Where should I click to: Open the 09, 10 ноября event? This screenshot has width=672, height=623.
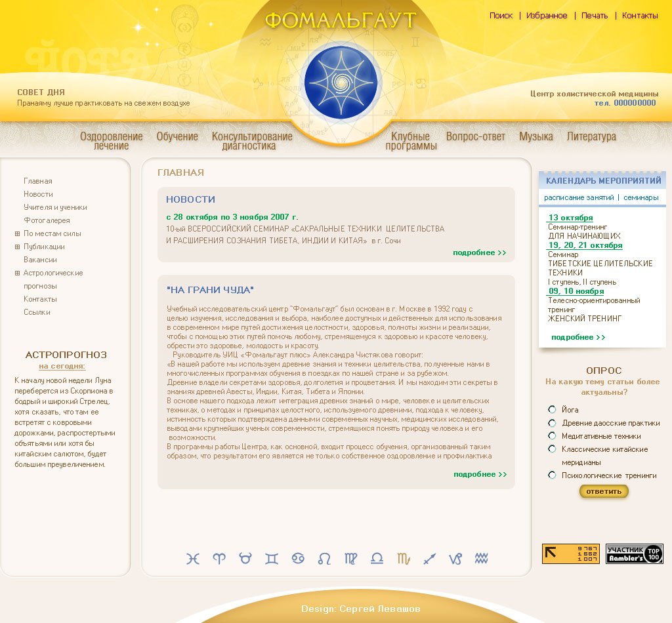[x=576, y=291]
